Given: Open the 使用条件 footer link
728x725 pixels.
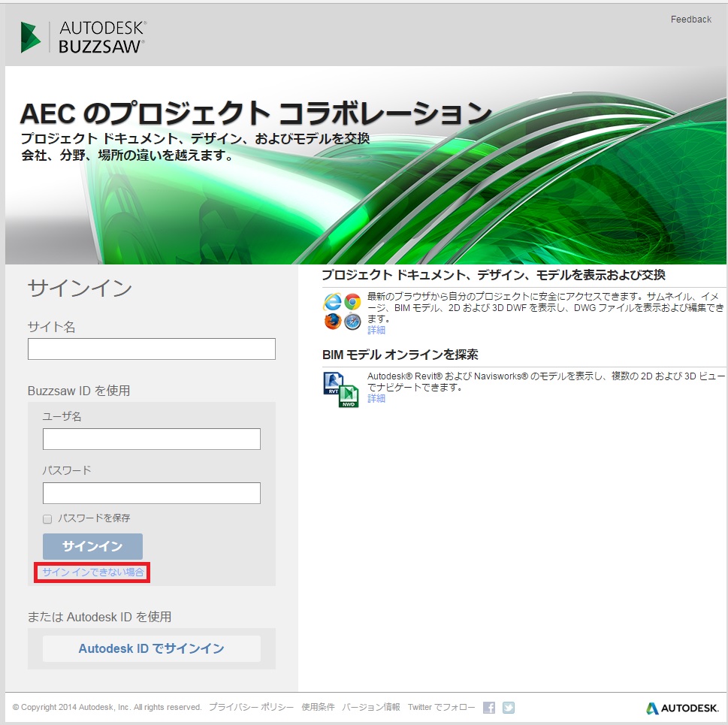Looking at the screenshot, I should point(318,707).
